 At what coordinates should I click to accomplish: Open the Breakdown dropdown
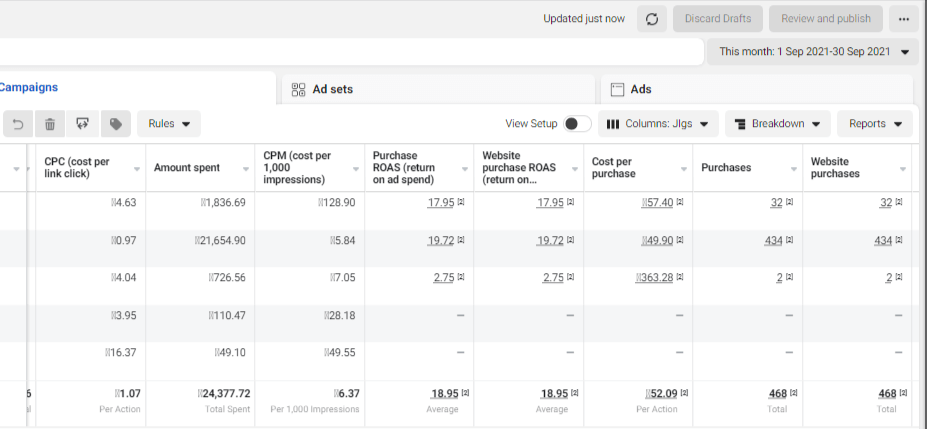[x=777, y=124]
